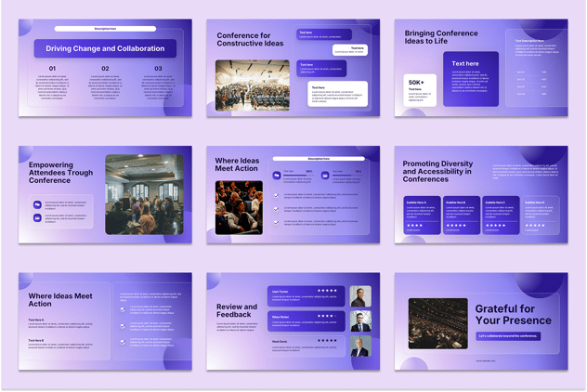Click the left progress icon in 'Where Ideas Meet Action'
The image size is (587, 392).
277,175
